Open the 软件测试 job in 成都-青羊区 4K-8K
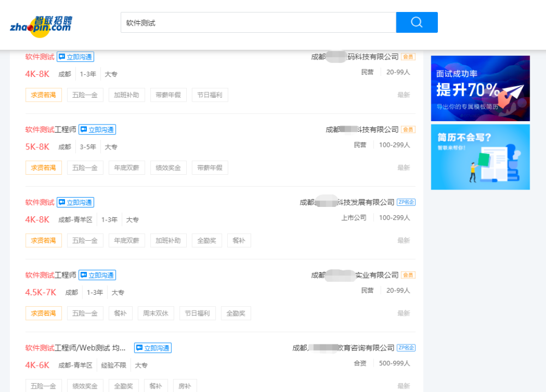This screenshot has width=546, height=392. (x=40, y=202)
